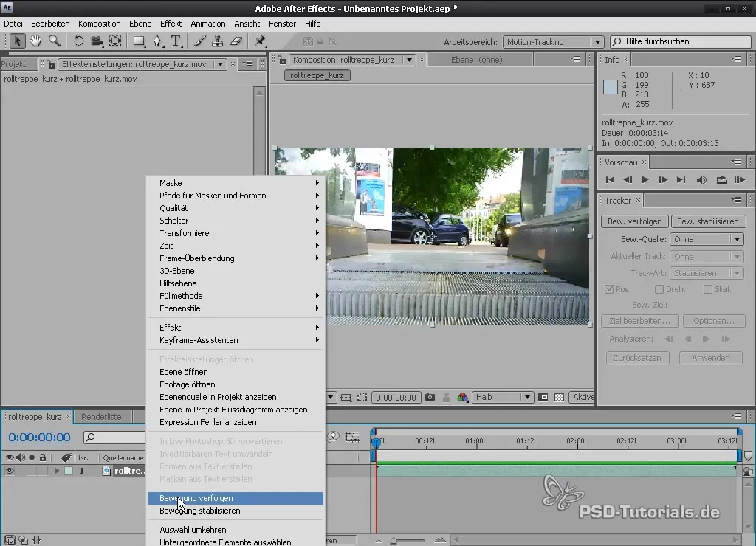The image size is (756, 546).
Task: Toggle the Pos. checkbox in Tracker
Action: [x=609, y=289]
